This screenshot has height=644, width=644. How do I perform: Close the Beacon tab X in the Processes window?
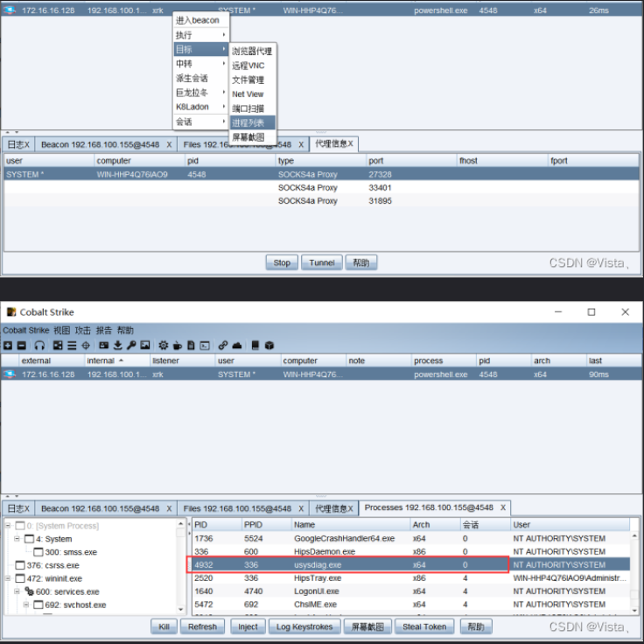(169, 508)
